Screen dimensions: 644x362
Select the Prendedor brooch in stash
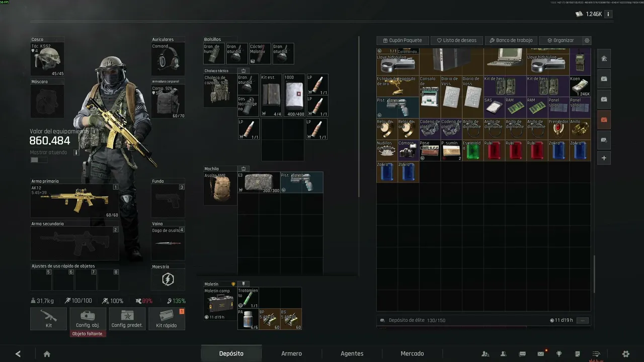[558, 129]
